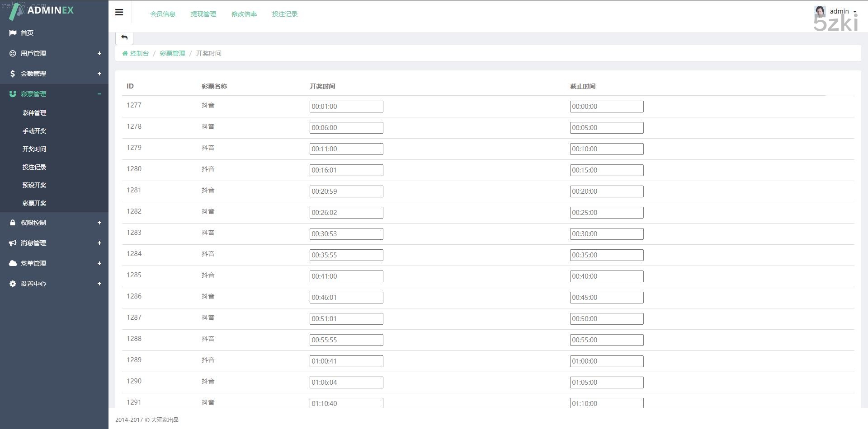Open the 修改倍率 top link
Screen dimensions: 868x429
coord(244,14)
